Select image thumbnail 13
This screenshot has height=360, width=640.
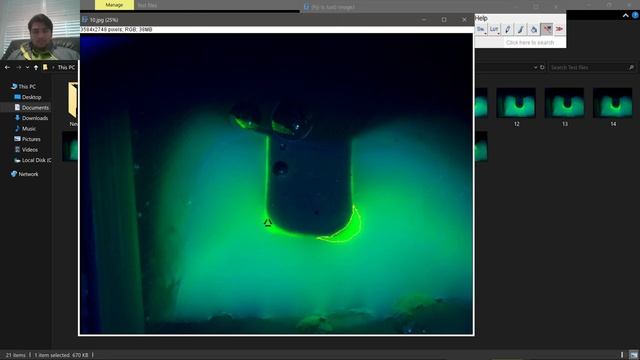pyautogui.click(x=564, y=107)
